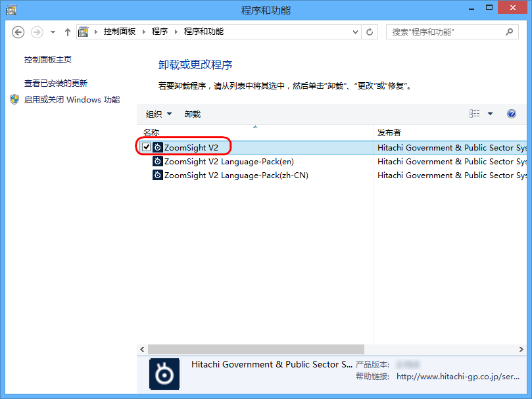Select ZoomSight V2 Language-Pack(en) row
532x399 pixels.
333,162
